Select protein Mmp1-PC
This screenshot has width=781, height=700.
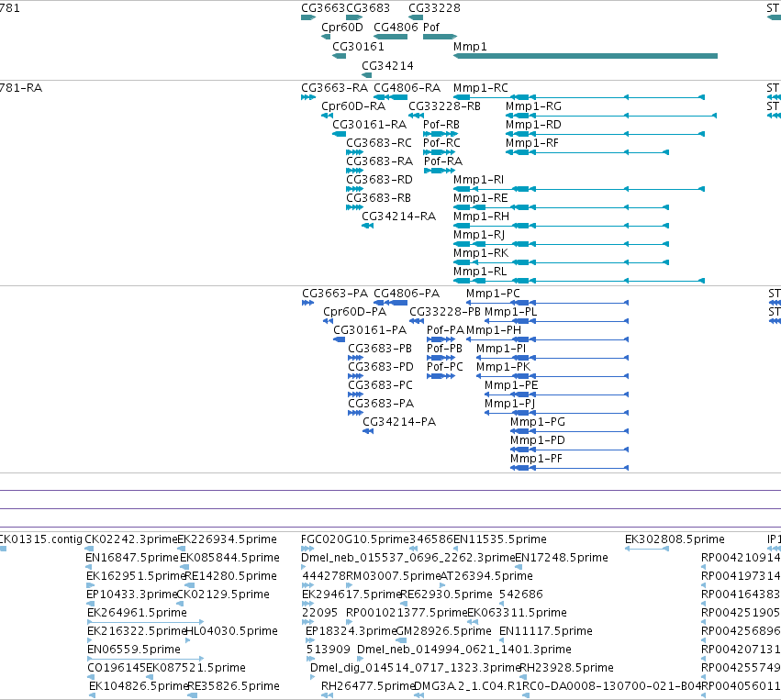click(x=547, y=303)
